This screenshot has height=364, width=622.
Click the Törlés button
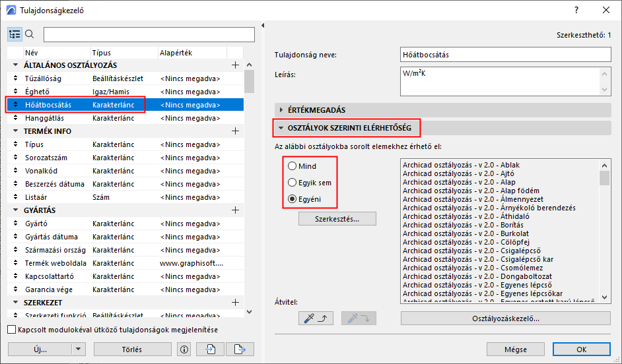point(133,349)
